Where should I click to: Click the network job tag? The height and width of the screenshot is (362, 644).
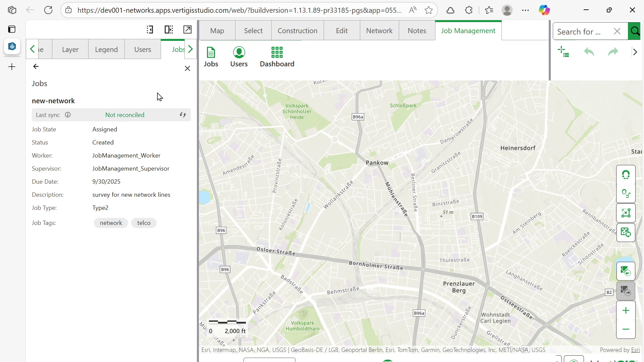111,223
